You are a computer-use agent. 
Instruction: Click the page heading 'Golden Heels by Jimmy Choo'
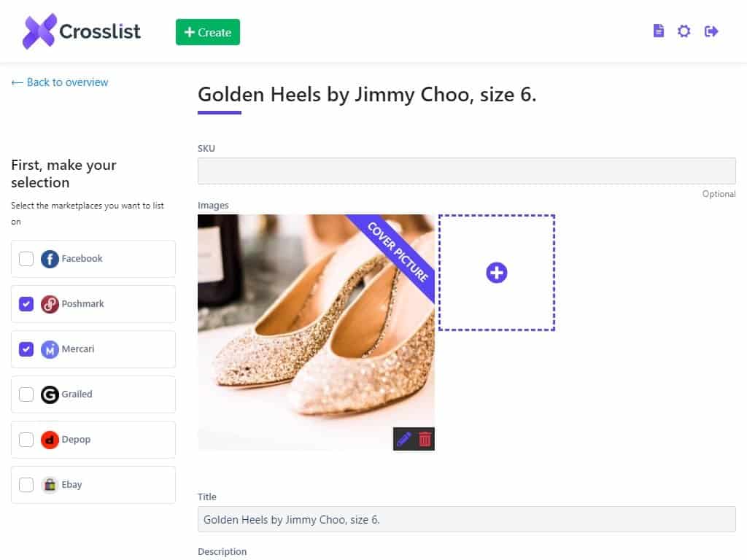point(367,94)
